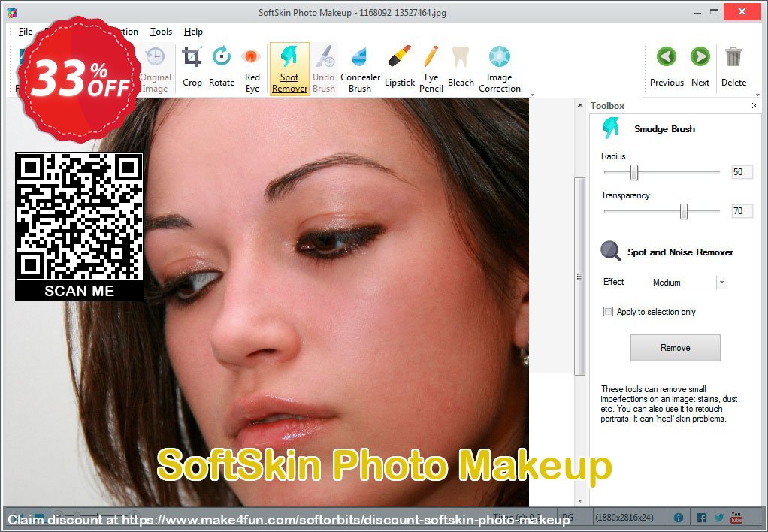Open the Twitter icon in status bar
Viewport: 768px width, 532px height.
(719, 517)
